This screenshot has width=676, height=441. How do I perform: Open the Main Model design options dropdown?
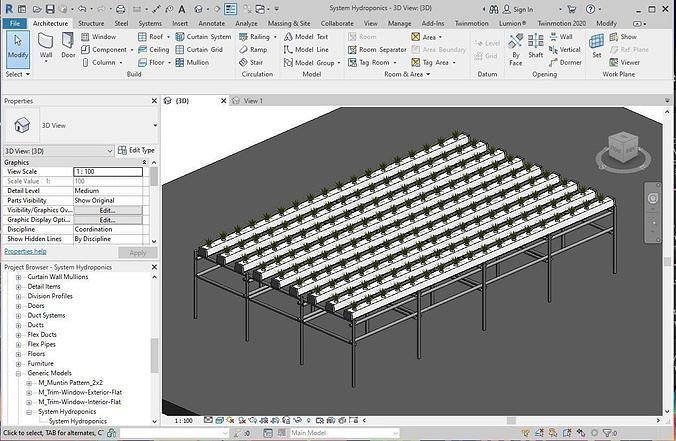pyautogui.click(x=344, y=433)
